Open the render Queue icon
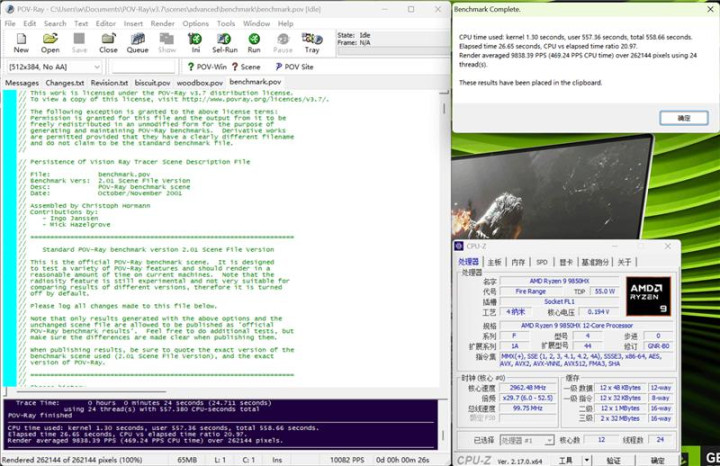Screen dimensions: 720x466 137,42
